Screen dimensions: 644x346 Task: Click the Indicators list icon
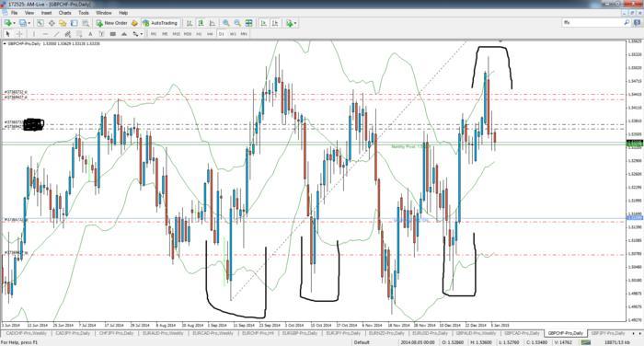point(290,23)
